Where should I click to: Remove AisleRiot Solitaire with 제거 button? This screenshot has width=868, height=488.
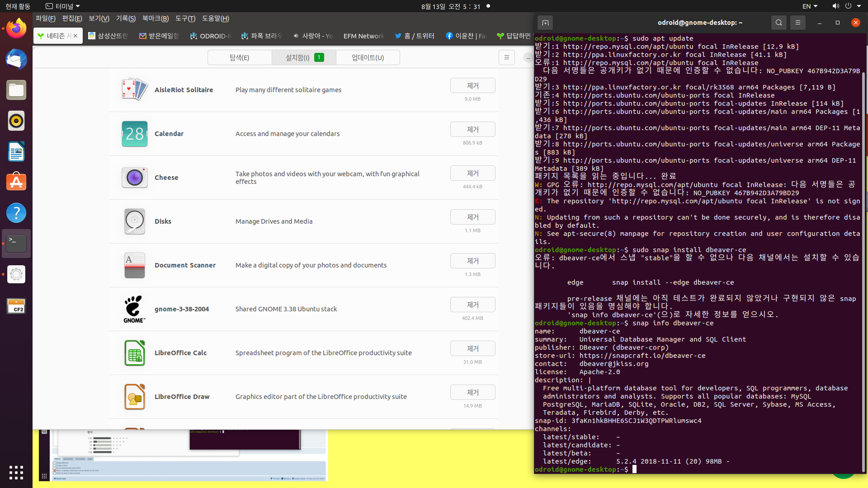pos(472,85)
